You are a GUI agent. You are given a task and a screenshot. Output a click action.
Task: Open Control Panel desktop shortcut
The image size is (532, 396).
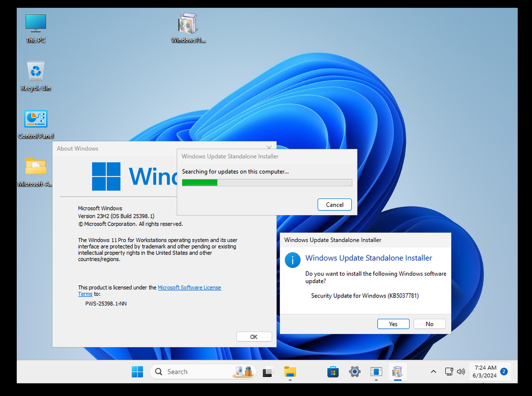(x=36, y=124)
